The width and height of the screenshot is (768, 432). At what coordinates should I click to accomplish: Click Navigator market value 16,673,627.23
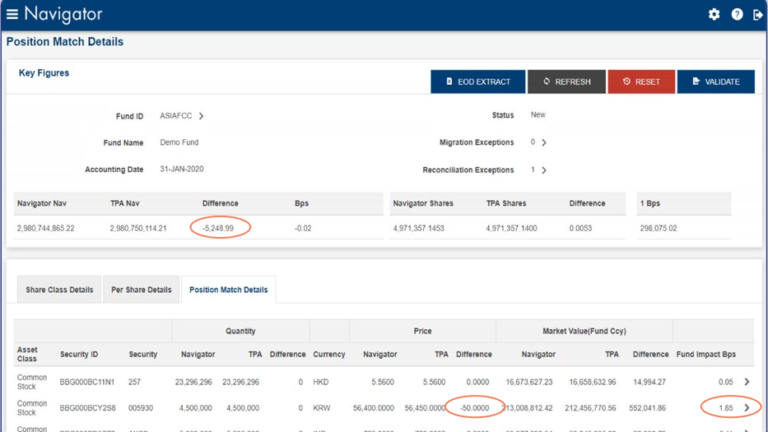tap(529, 382)
